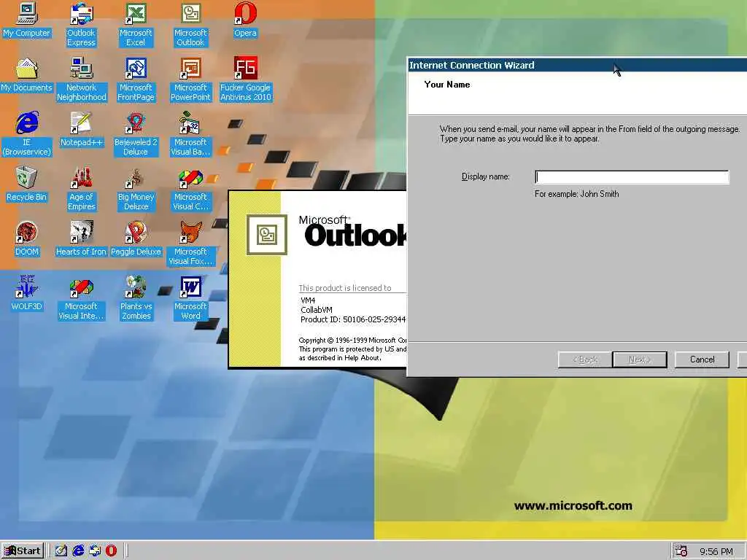This screenshot has height=560, width=747.
Task: Open the Start menu
Action: point(23,551)
